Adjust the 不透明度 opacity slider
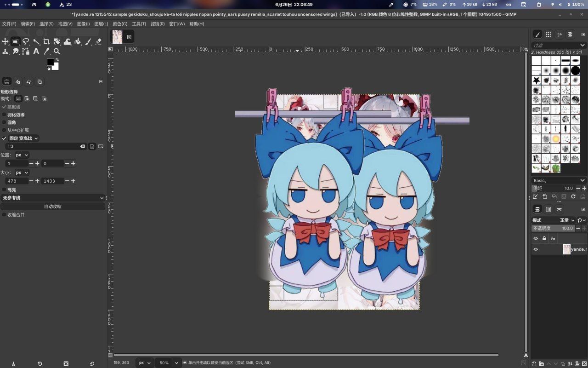The image size is (588, 368). pyautogui.click(x=553, y=228)
